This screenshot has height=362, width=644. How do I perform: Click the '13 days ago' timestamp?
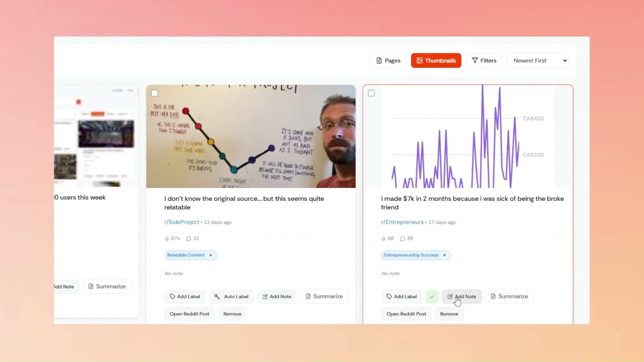pyautogui.click(x=218, y=222)
